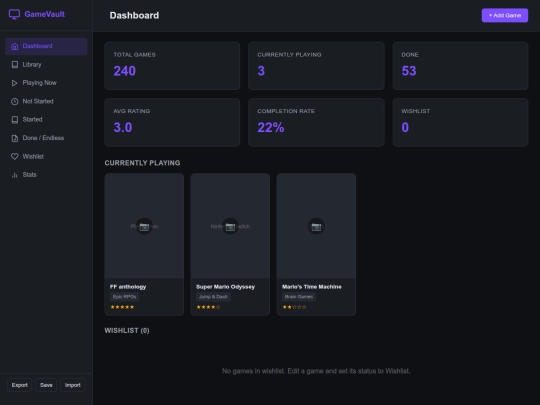The height and width of the screenshot is (405, 540).
Task: Open the Mario's Time Machine cover thumbnail
Action: [x=316, y=226]
